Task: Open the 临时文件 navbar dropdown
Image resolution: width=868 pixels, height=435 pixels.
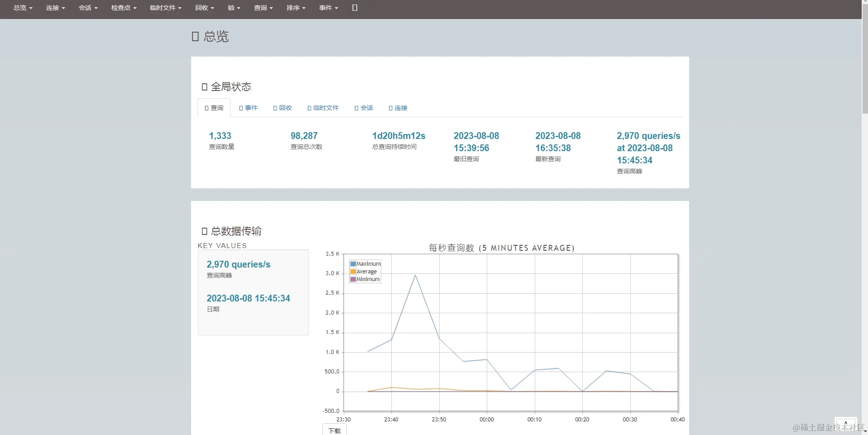Action: pos(166,8)
